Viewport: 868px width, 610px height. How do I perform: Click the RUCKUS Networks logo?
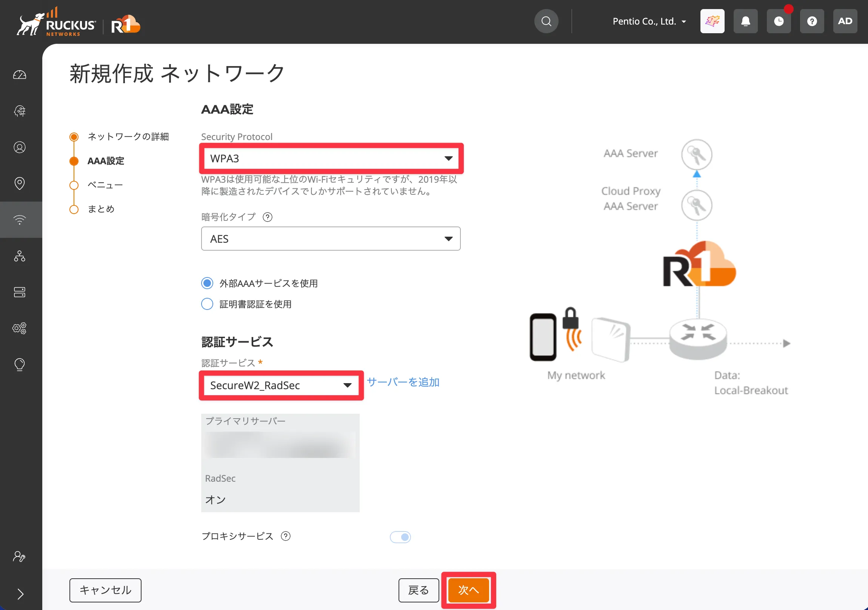click(x=56, y=22)
